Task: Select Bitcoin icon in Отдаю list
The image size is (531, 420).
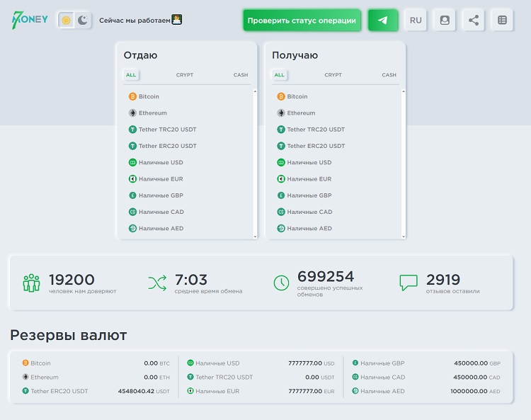Action: click(x=132, y=96)
